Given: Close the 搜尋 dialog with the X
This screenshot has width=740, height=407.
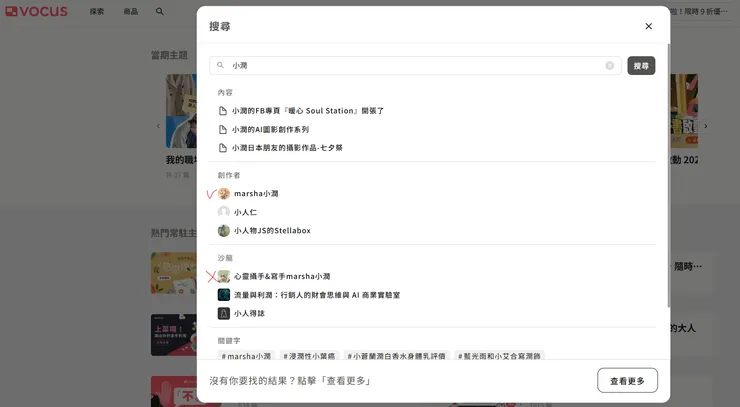Looking at the screenshot, I should pos(648,26).
